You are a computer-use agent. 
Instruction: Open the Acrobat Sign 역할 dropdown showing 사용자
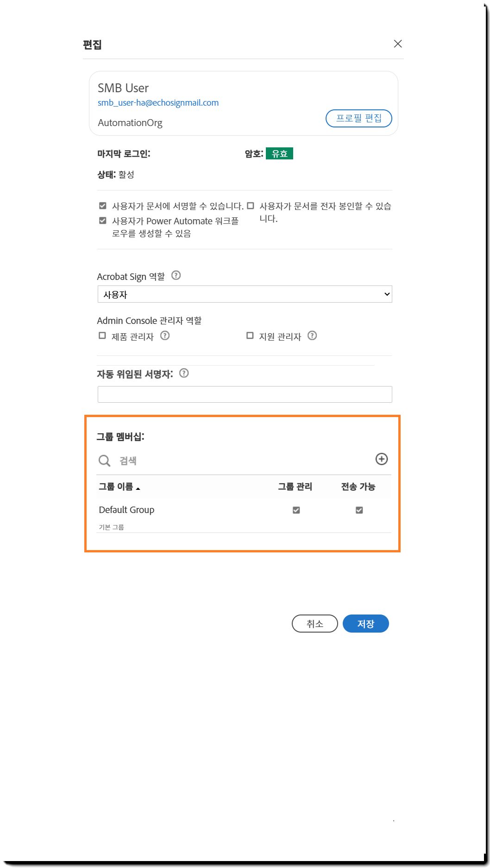(245, 294)
